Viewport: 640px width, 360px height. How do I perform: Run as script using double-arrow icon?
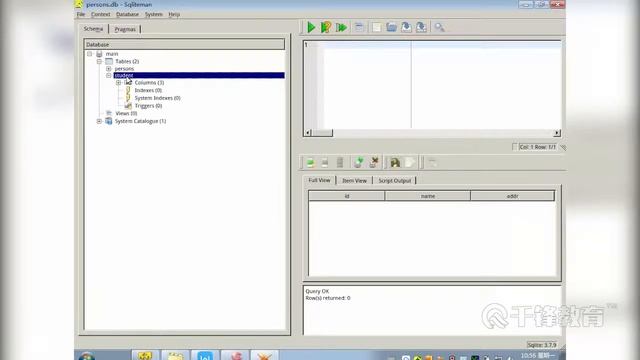341,27
